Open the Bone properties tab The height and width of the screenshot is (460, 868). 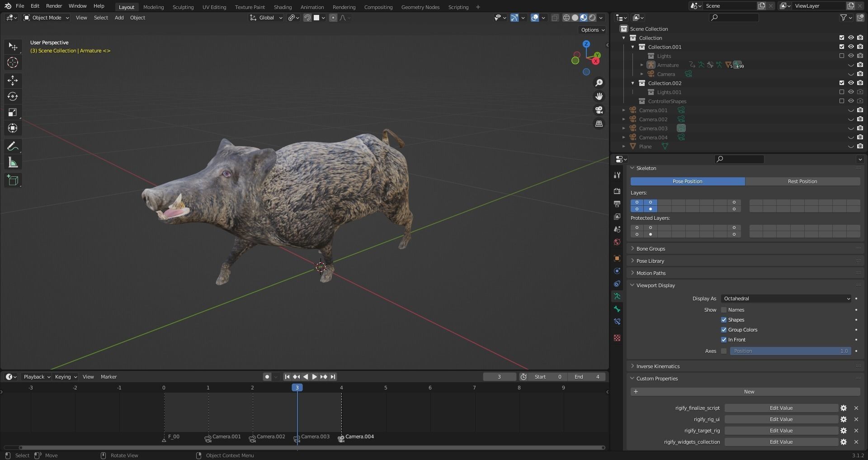click(617, 309)
